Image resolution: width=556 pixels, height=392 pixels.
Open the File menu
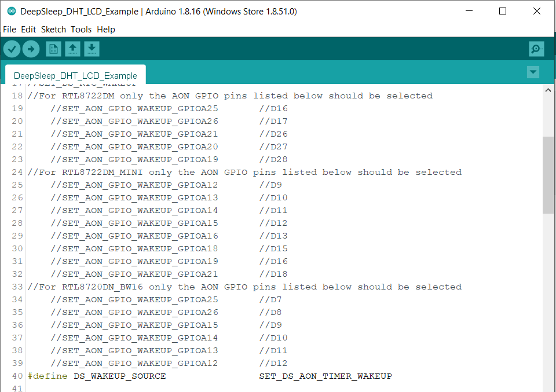tap(9, 30)
